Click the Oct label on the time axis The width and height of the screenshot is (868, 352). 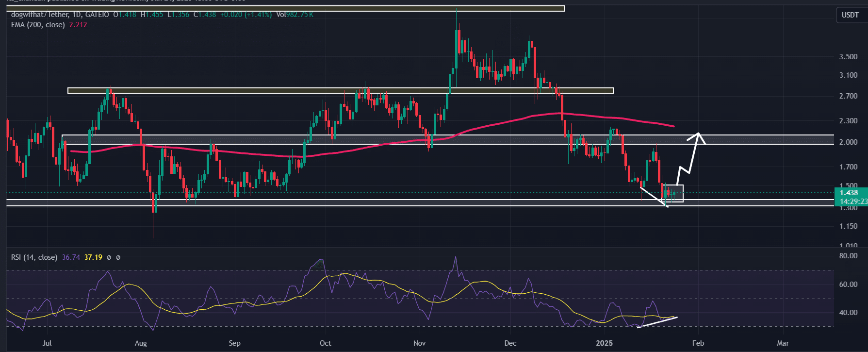pyautogui.click(x=325, y=343)
